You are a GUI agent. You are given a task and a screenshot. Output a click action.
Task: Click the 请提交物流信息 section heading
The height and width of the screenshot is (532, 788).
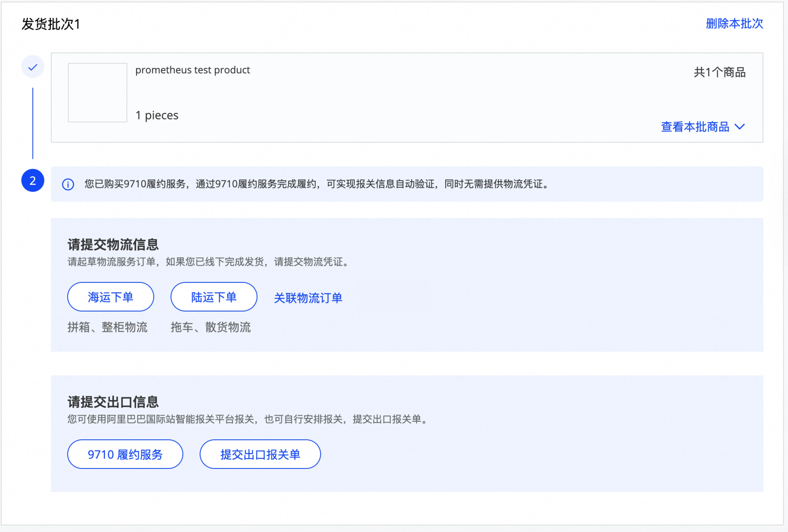pos(113,244)
